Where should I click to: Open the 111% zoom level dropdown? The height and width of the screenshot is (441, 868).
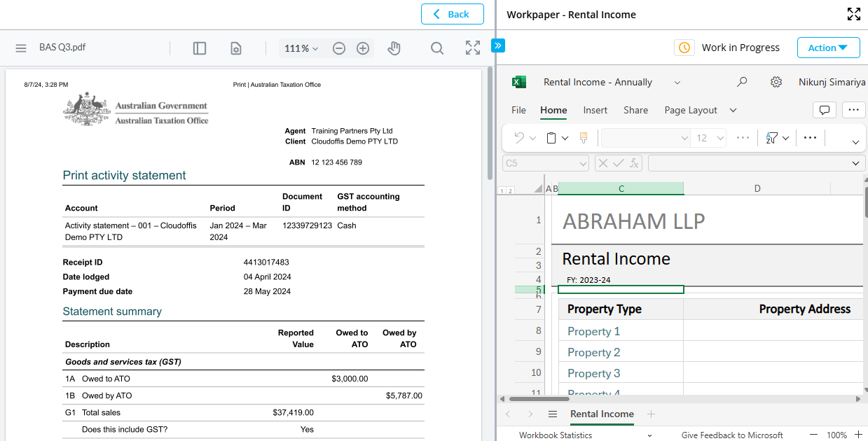pos(301,48)
